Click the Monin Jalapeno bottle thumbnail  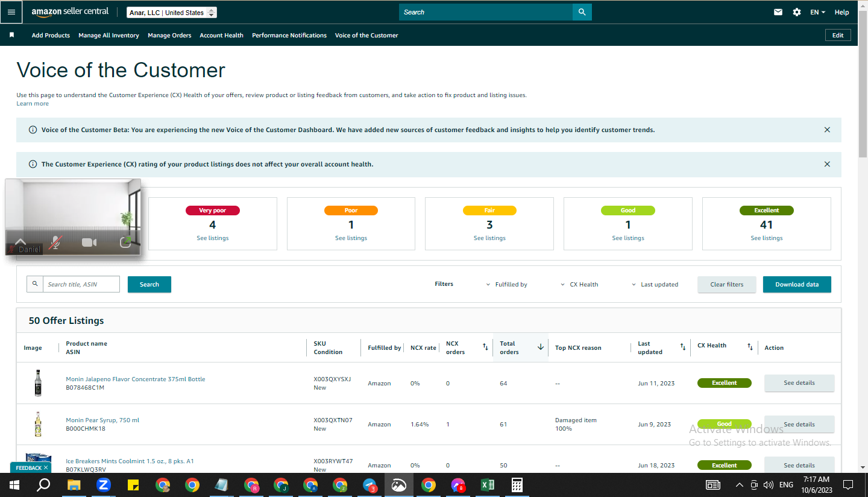click(x=38, y=383)
